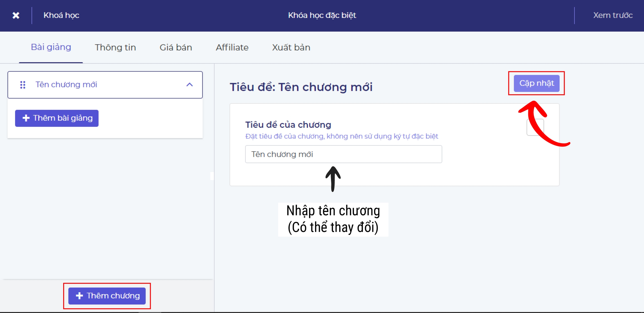Click the X close icon in header

click(x=16, y=15)
